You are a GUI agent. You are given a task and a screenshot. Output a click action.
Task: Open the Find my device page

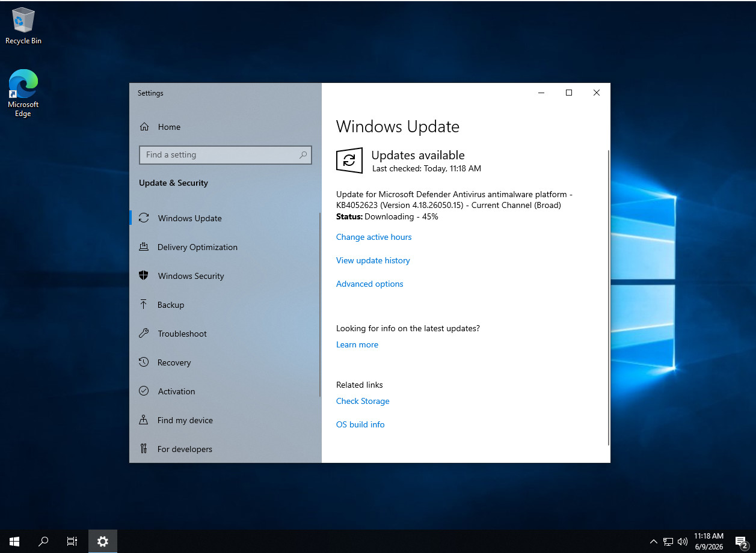[x=226, y=420]
